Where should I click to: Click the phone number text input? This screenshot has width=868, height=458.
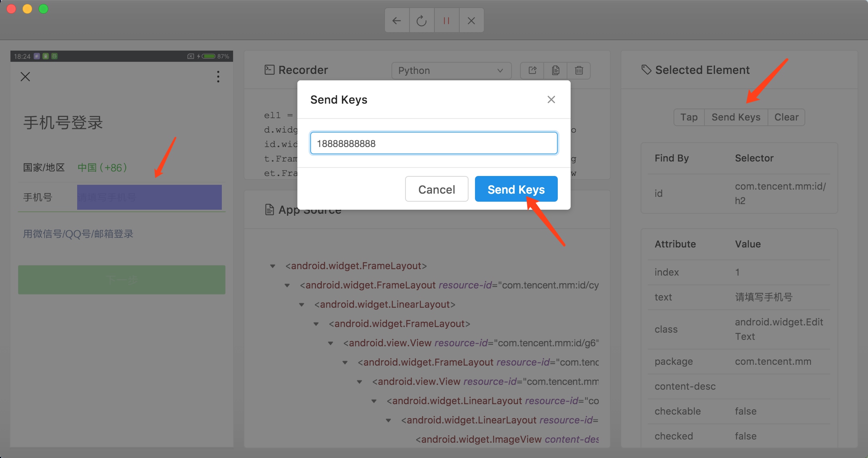tap(434, 143)
